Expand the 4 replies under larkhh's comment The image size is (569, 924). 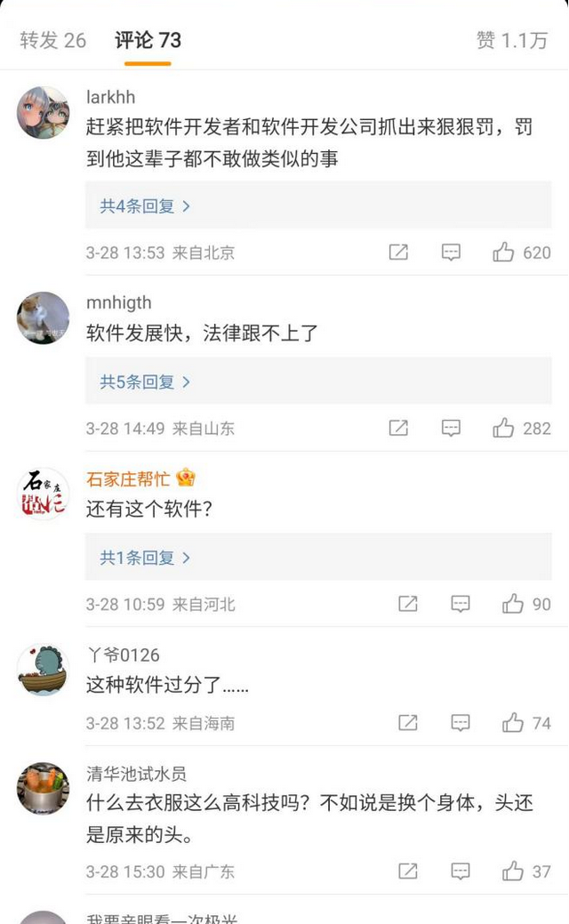coord(142,205)
